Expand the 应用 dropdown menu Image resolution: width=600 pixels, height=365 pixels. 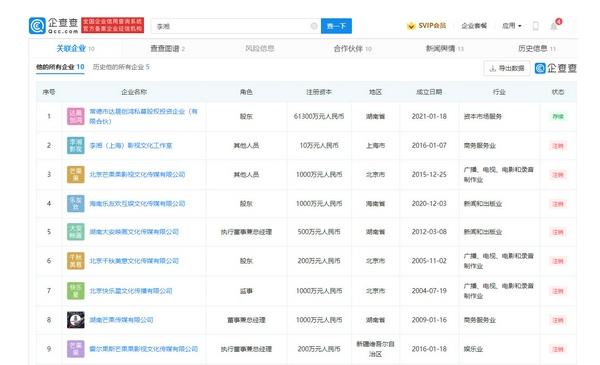(x=512, y=26)
